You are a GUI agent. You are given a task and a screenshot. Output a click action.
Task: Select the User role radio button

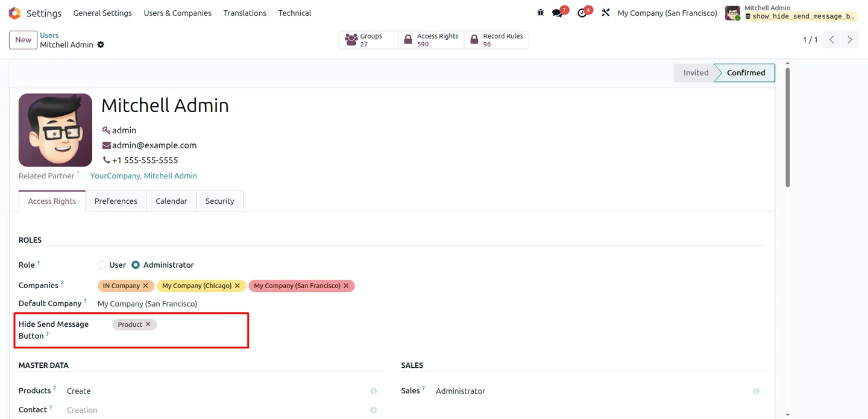click(x=101, y=265)
